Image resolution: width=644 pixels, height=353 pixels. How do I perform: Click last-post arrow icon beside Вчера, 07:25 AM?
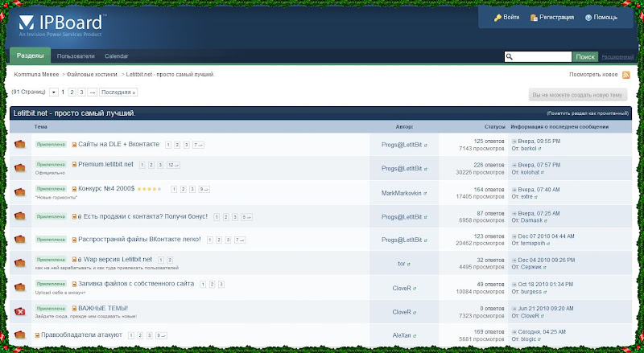(x=514, y=213)
